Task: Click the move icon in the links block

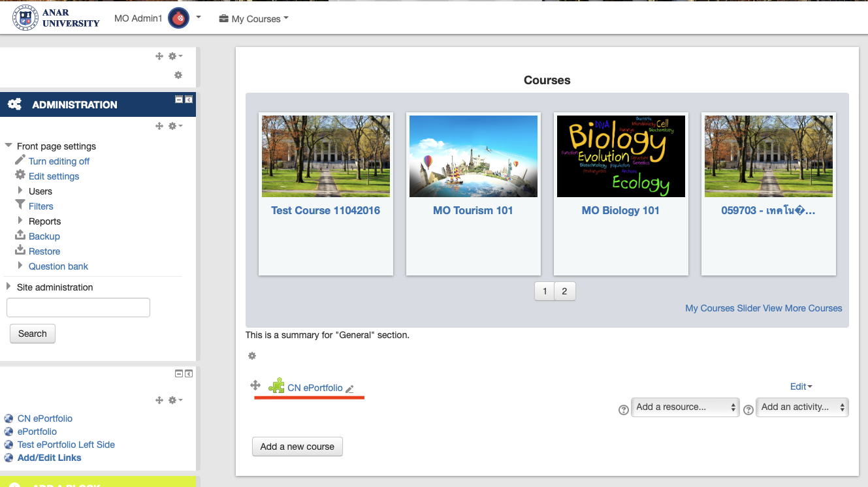Action: (x=159, y=400)
